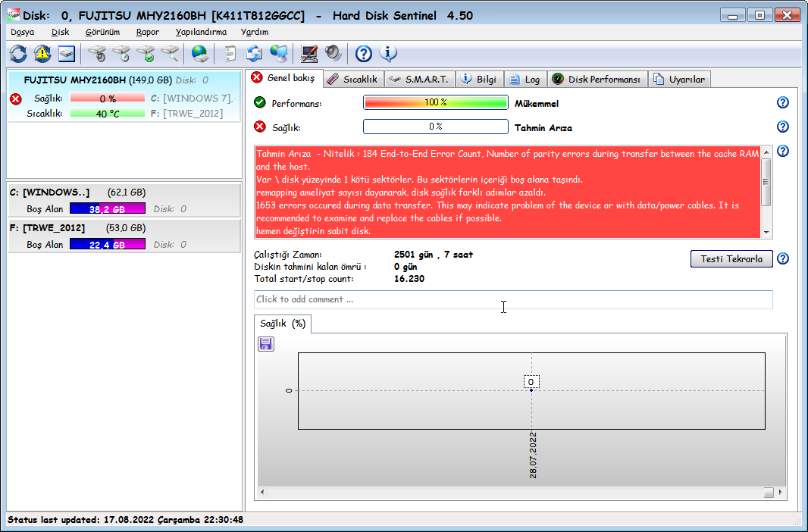This screenshot has height=532, width=808.
Task: Click the 'Click to add comment' field
Action: coord(513,300)
